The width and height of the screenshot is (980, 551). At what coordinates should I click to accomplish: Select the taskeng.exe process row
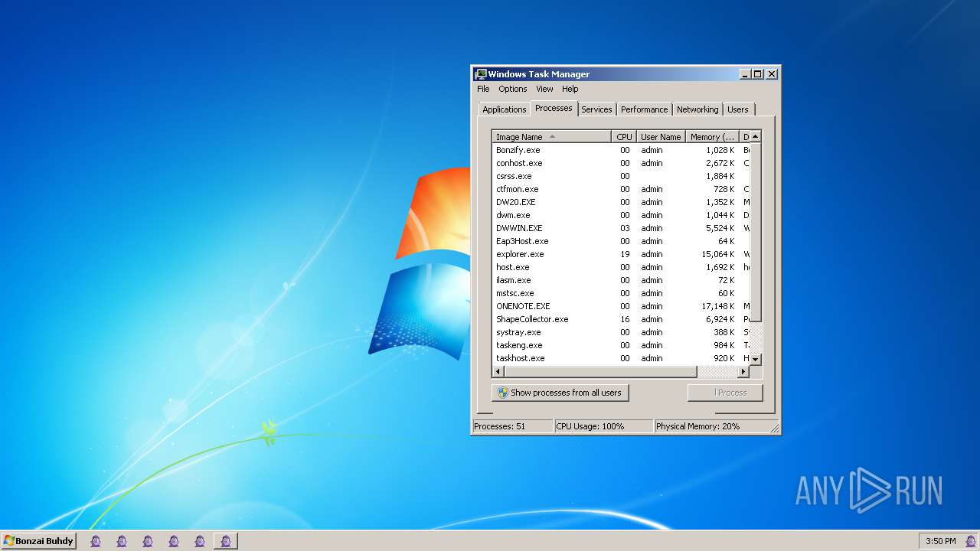(621, 345)
